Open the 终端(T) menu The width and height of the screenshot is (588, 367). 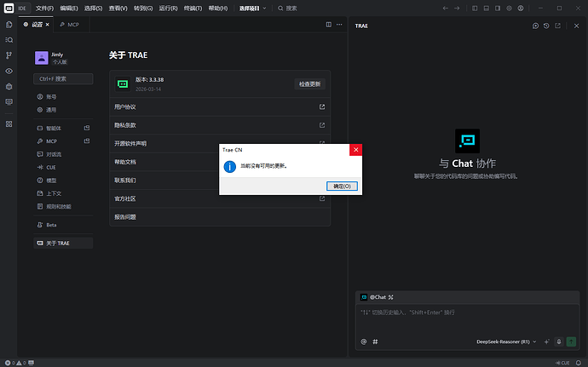click(x=193, y=9)
